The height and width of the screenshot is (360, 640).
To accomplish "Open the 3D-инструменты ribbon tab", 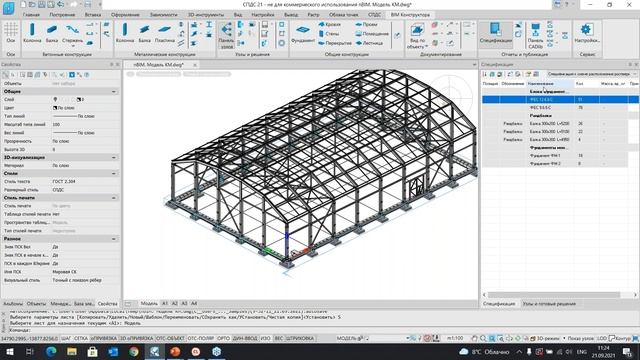I will [206, 15].
